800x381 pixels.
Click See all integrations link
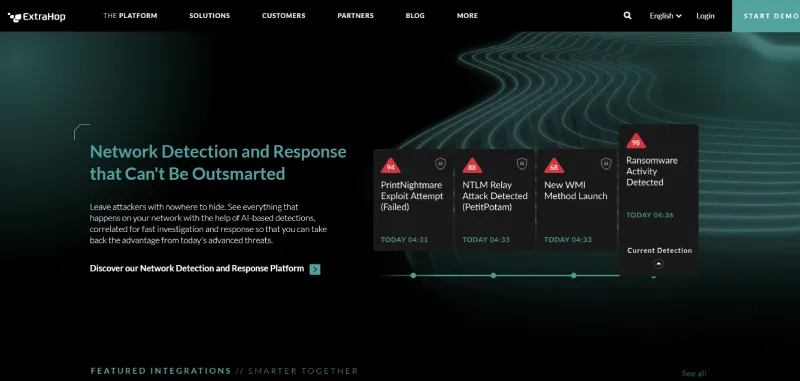tap(694, 373)
